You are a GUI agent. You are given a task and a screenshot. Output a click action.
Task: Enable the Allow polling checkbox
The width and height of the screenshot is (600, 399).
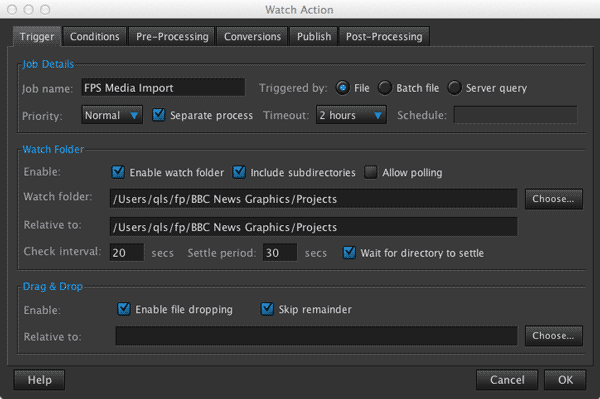pyautogui.click(x=370, y=172)
